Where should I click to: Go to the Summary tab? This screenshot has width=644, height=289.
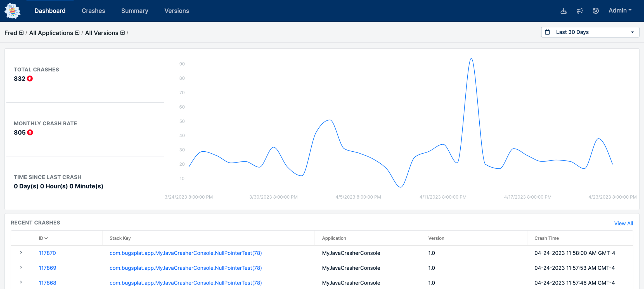click(x=135, y=11)
